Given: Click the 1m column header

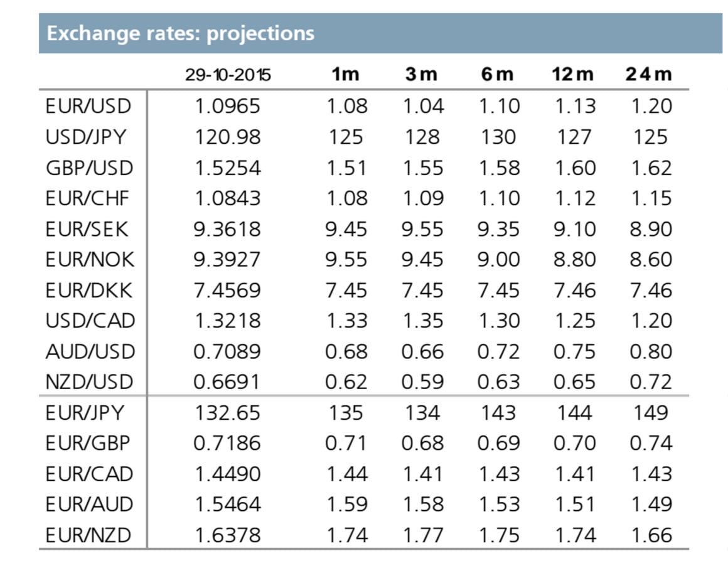Looking at the screenshot, I should point(346,75).
